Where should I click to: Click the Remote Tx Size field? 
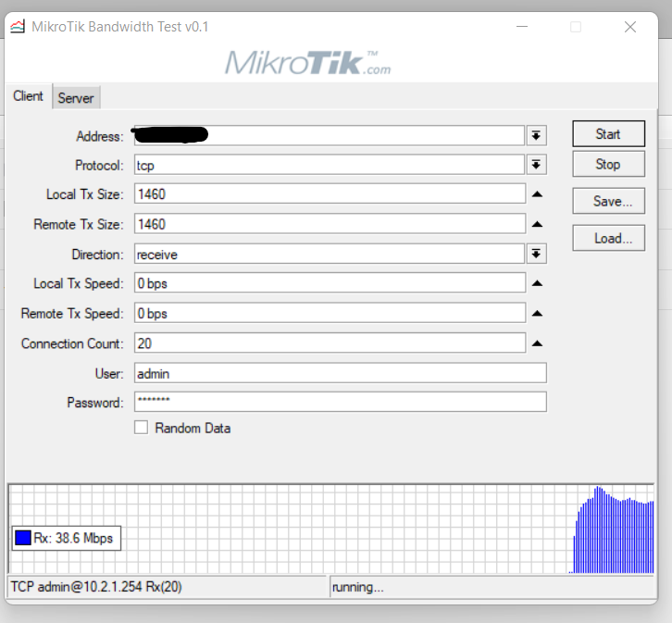click(x=330, y=224)
